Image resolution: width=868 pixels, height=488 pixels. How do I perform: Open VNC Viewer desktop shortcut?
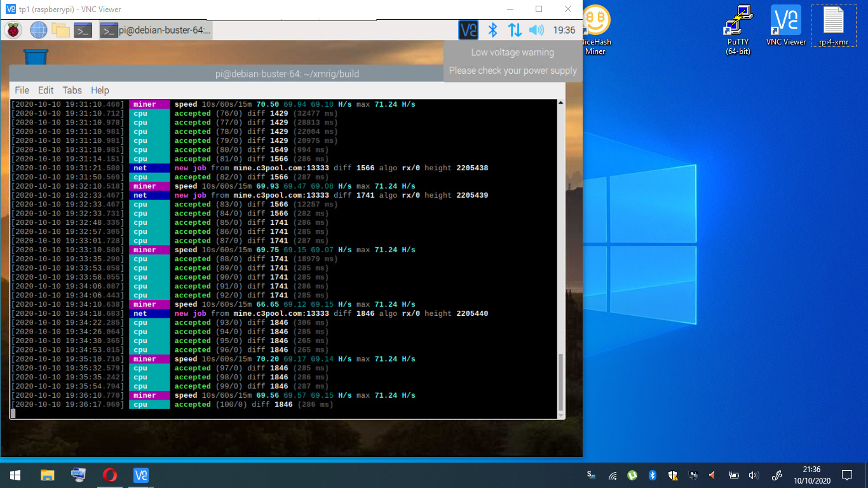(786, 27)
